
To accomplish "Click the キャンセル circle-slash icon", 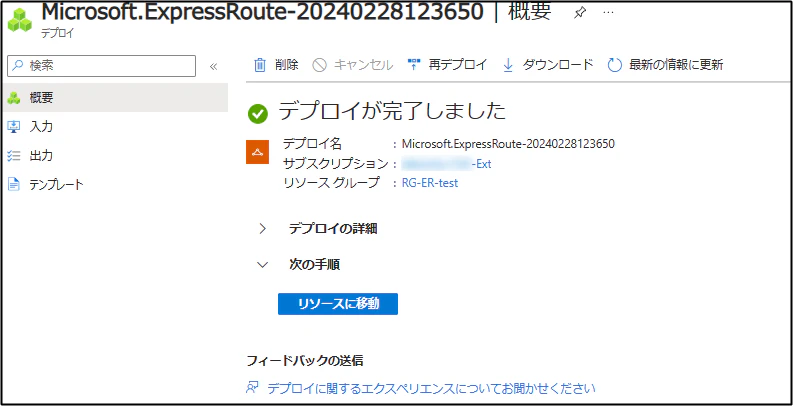I will 320,65.
